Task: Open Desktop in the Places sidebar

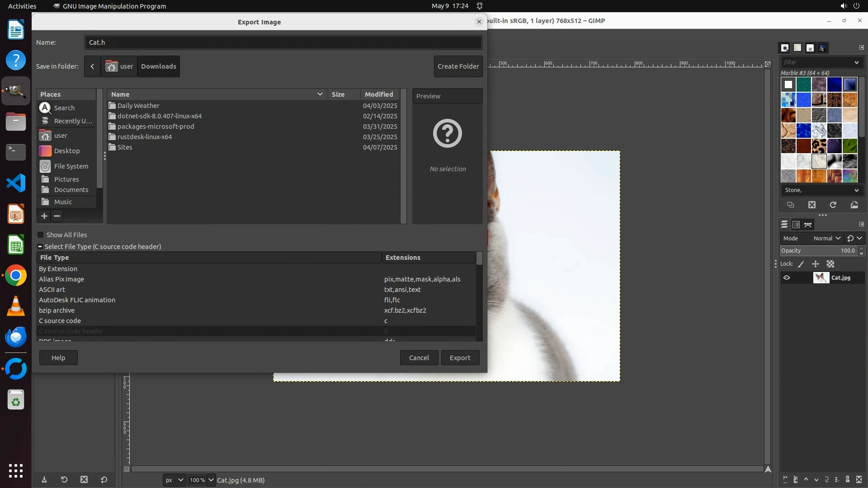Action: tap(66, 151)
